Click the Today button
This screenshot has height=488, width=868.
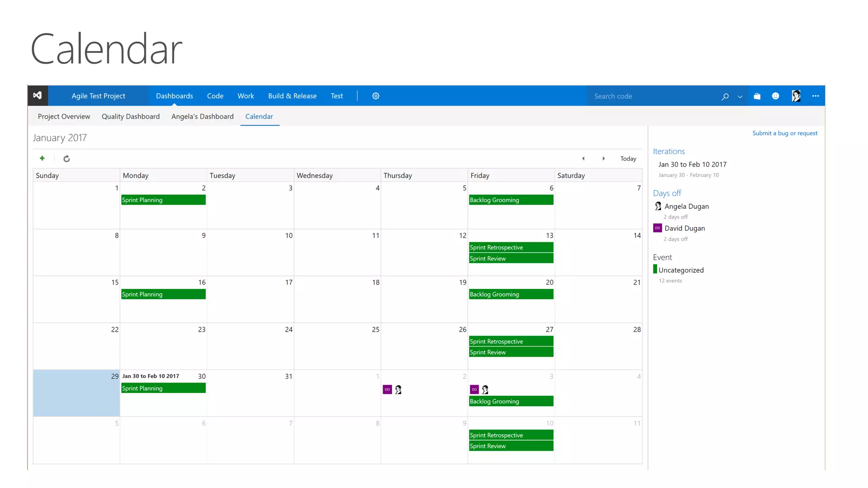pos(628,159)
